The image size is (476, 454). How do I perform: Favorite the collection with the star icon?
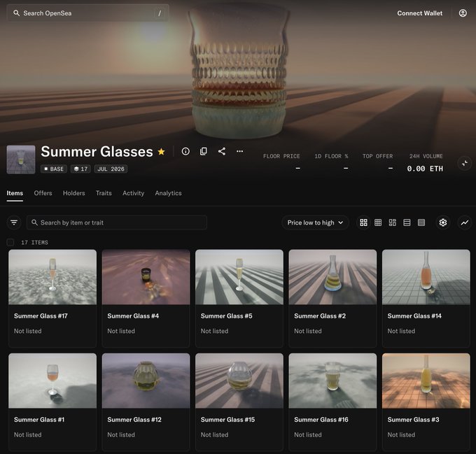pos(162,151)
